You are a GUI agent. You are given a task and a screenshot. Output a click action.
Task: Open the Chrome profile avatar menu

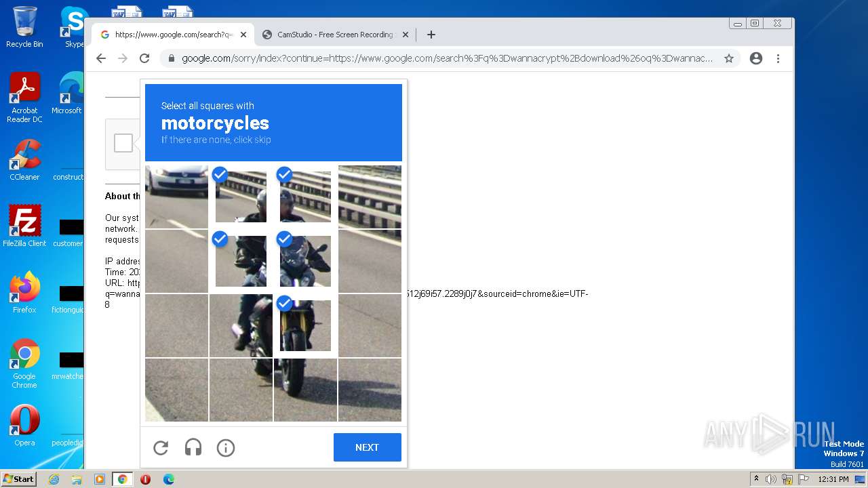tap(756, 58)
